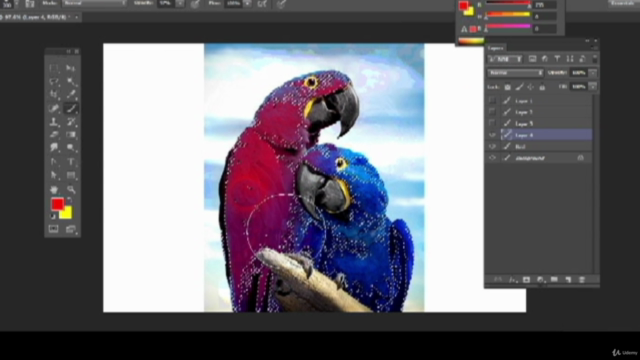Select the Lasso tool
The image size is (640, 360).
(x=53, y=81)
